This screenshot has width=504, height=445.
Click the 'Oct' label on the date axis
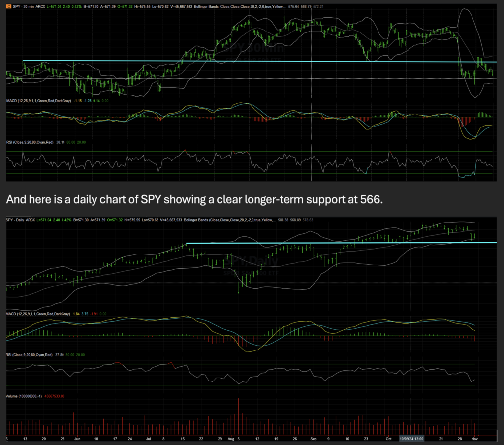point(389,439)
